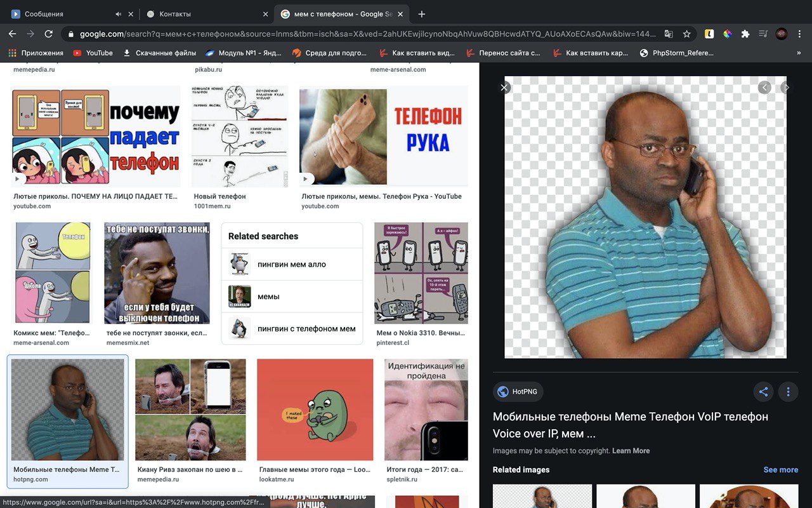812x508 pixels.
Task: Open the color wheel extension
Action: pos(728,34)
